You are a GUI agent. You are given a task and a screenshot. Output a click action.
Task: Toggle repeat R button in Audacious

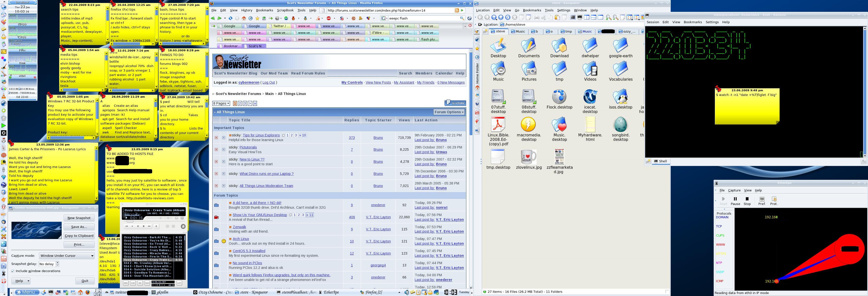pos(174,226)
